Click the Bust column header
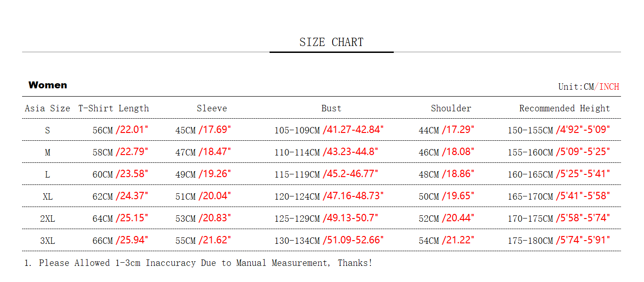Image resolution: width=644 pixels, height=282 pixels. click(x=331, y=109)
